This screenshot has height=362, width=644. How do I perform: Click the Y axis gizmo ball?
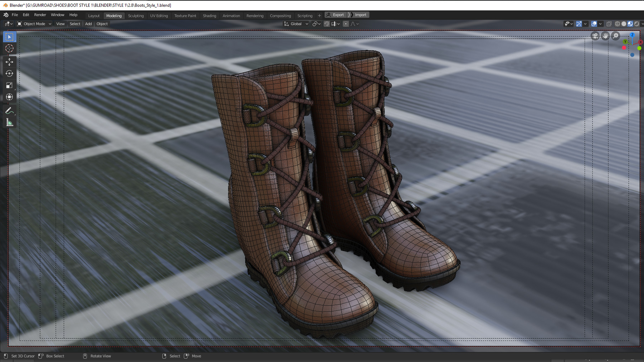tap(625, 41)
